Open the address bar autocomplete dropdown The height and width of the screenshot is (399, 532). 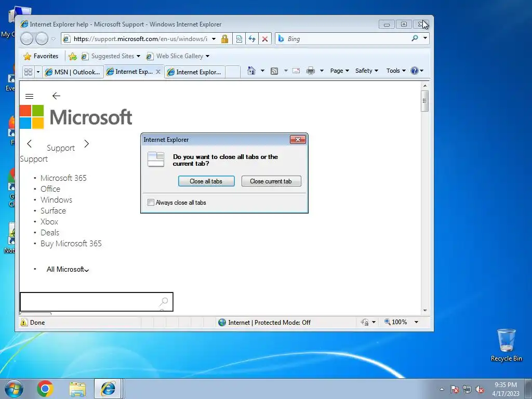coord(214,39)
